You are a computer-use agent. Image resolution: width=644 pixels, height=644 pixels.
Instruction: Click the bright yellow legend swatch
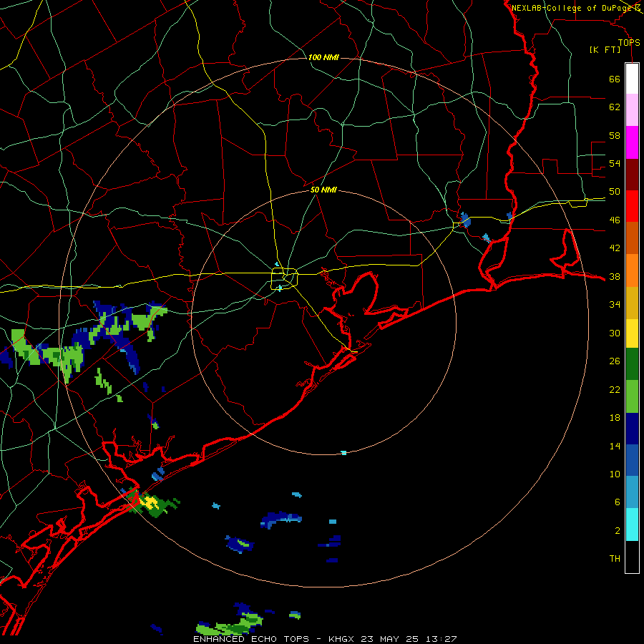[632, 333]
